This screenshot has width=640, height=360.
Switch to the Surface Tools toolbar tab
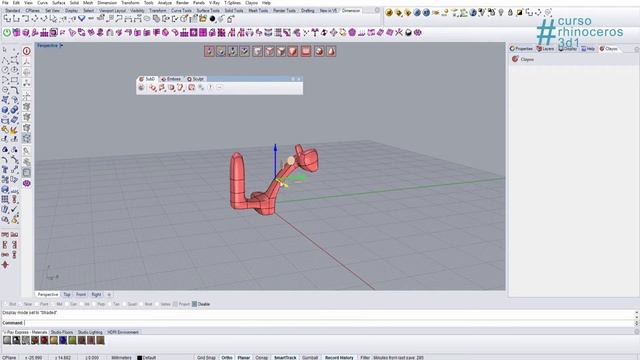(x=208, y=11)
